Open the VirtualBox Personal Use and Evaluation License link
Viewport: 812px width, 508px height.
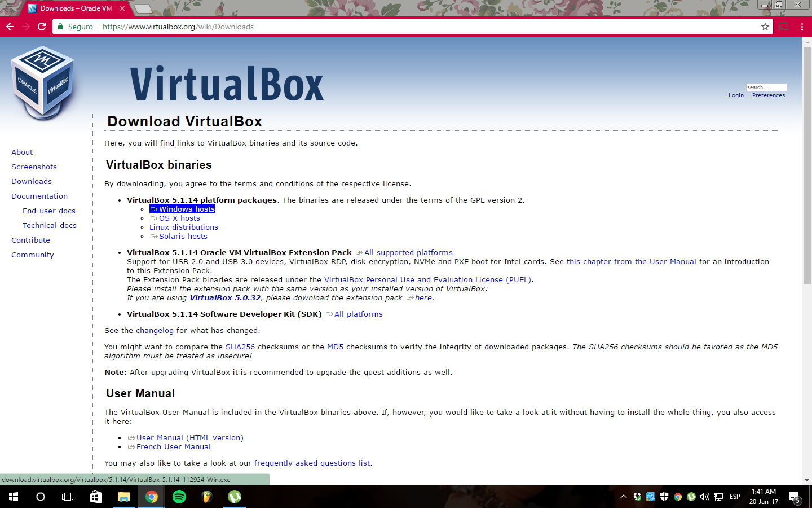pyautogui.click(x=427, y=279)
